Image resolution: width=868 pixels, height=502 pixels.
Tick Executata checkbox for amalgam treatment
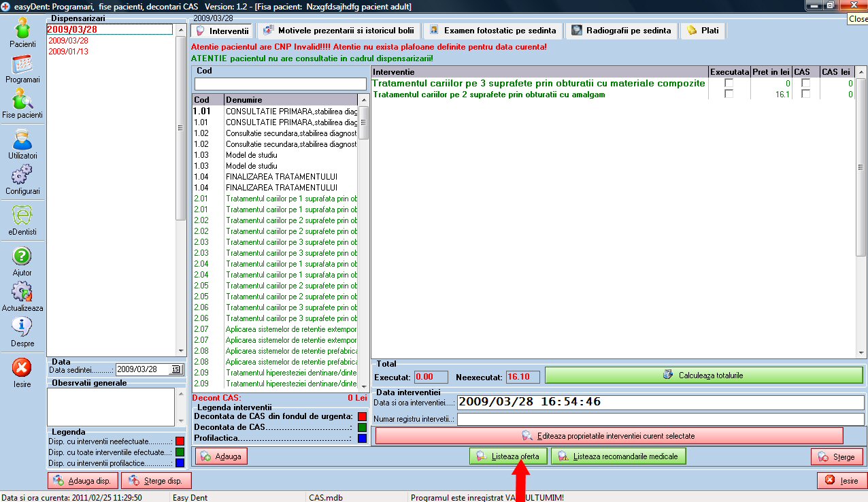729,95
